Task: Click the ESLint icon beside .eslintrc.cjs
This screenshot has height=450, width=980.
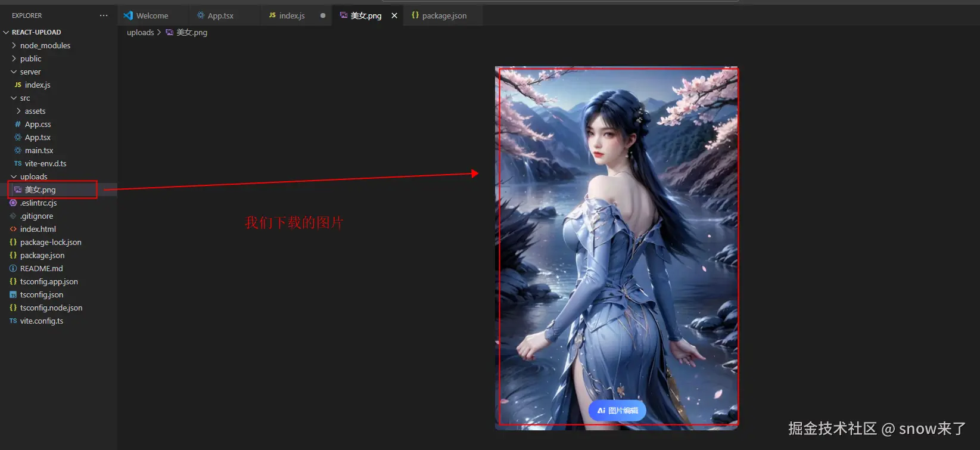Action: [13, 203]
